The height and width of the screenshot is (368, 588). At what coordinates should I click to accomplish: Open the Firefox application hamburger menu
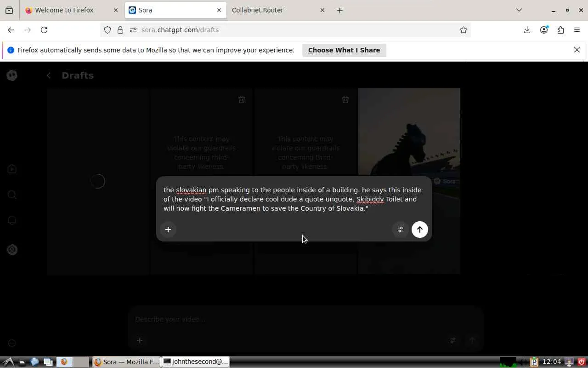click(x=577, y=30)
